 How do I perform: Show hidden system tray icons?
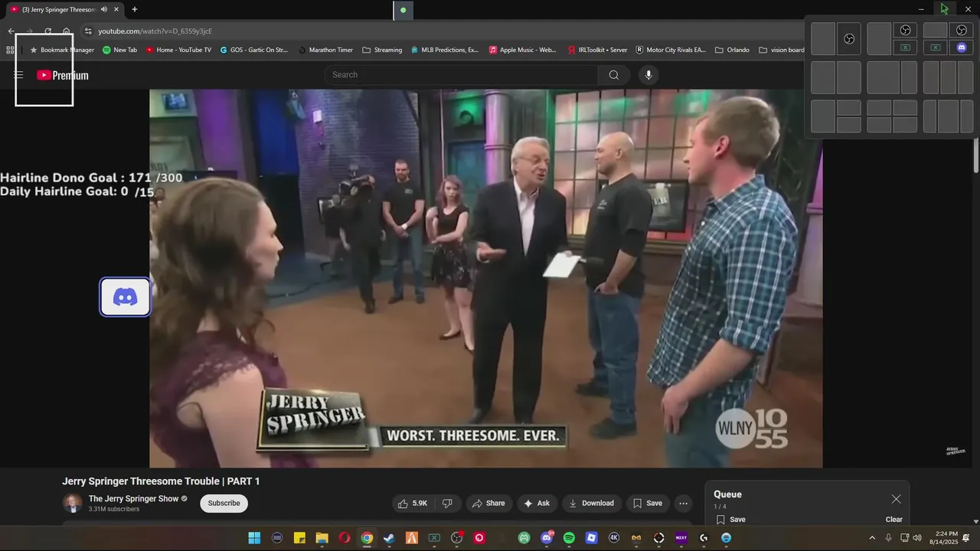[x=871, y=538]
